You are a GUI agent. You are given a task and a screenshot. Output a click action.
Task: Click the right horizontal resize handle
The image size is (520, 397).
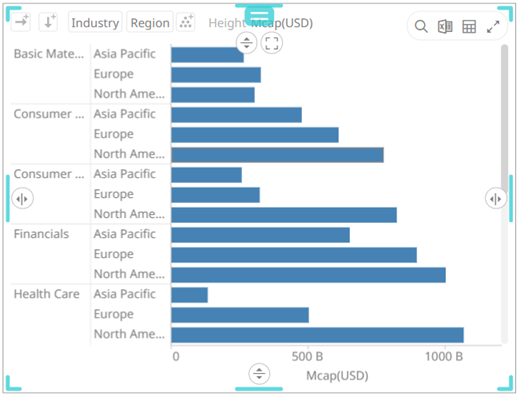click(496, 199)
